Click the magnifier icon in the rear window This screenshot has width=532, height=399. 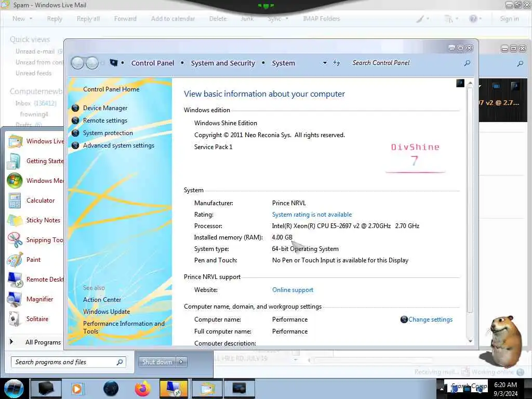(520, 63)
